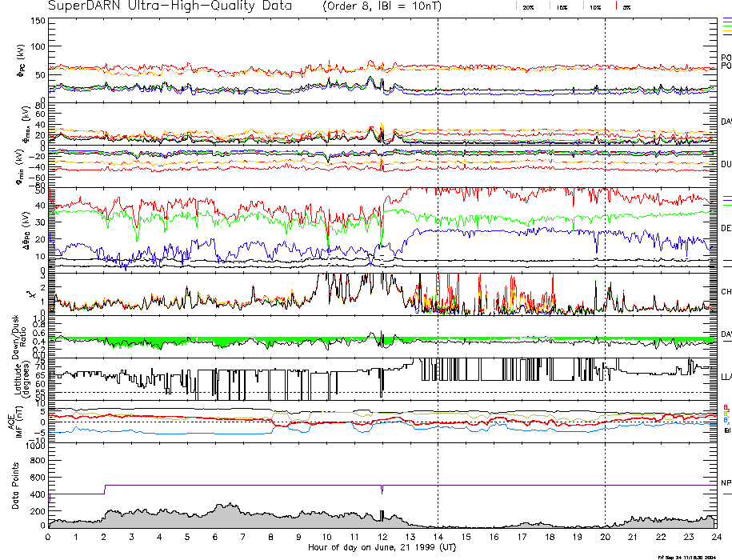Click the hour 24 tick label on x-axis

pos(716,538)
